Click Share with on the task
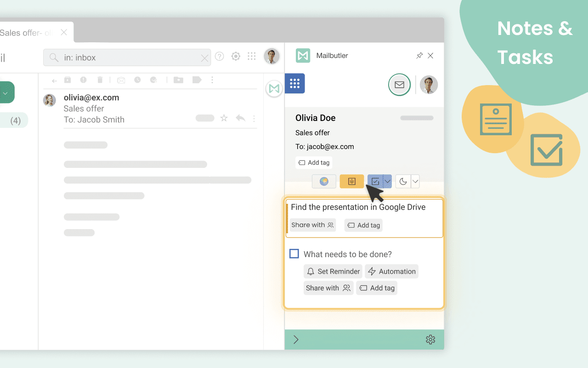588x368 pixels. coord(328,288)
